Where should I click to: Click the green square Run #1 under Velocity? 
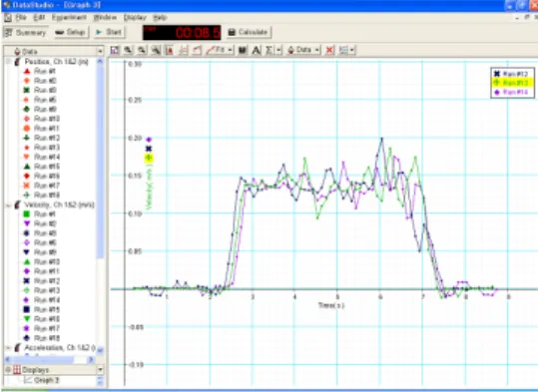point(27,214)
